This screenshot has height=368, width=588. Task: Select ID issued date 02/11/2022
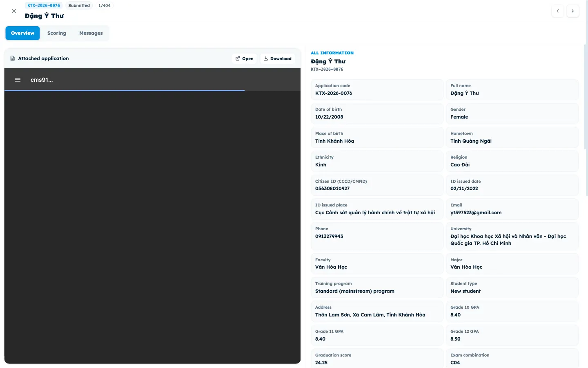tap(464, 188)
